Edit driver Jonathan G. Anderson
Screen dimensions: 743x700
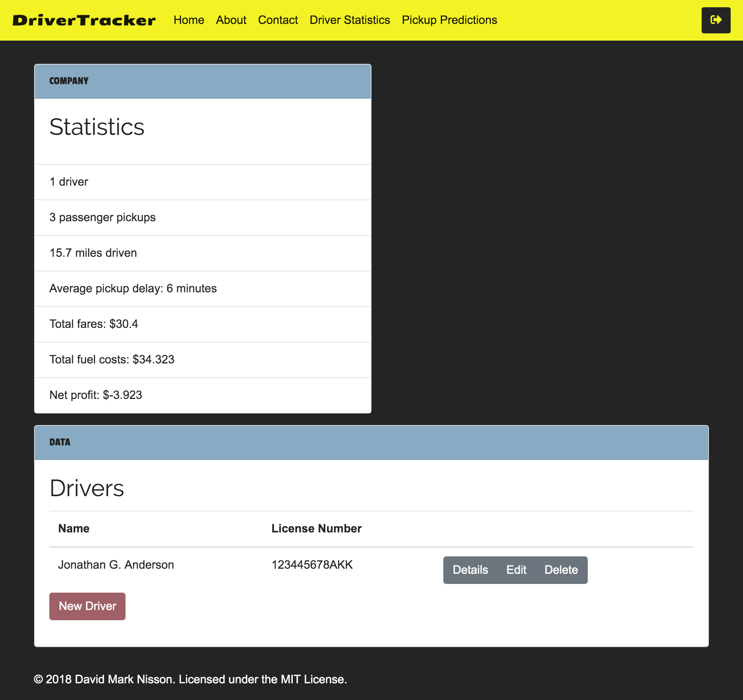click(x=516, y=570)
